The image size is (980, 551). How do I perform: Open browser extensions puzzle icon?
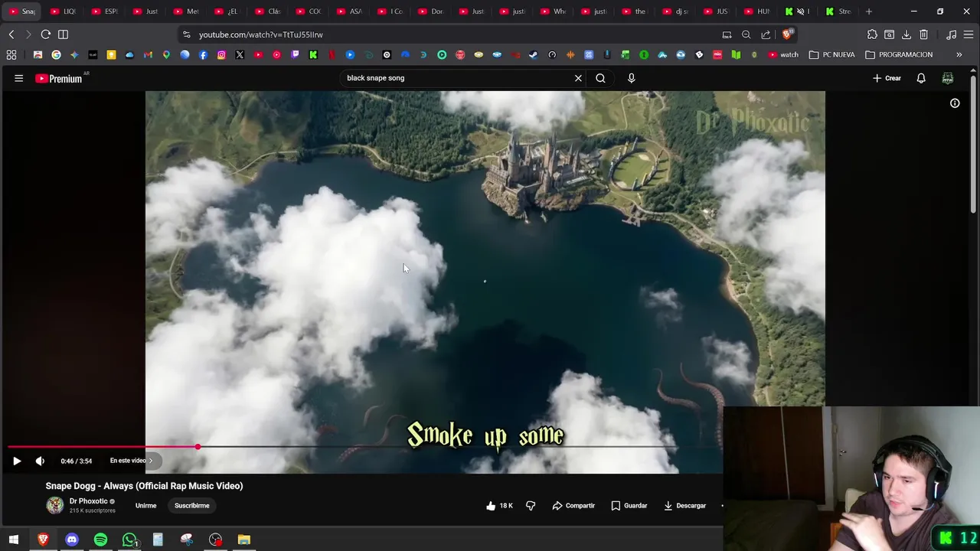pos(872,34)
